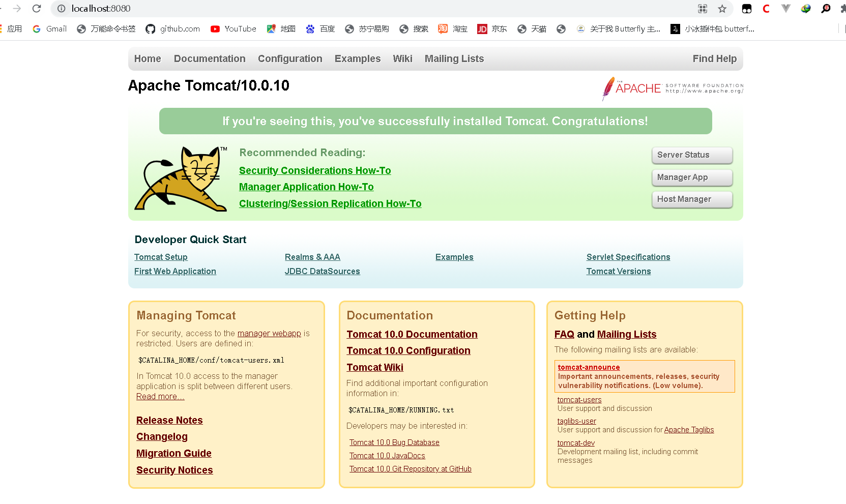Open the 天猫 bookmark
846x504 pixels.
tap(532, 29)
